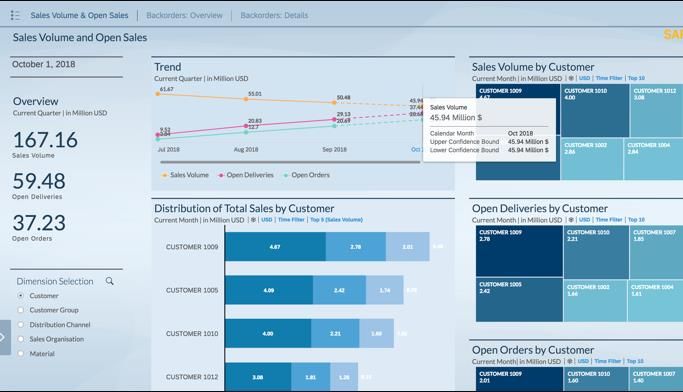Select the CUSTOMER 1010 tile in Sales Volume treemap
Screen dimensions: 683x392
coord(595,111)
